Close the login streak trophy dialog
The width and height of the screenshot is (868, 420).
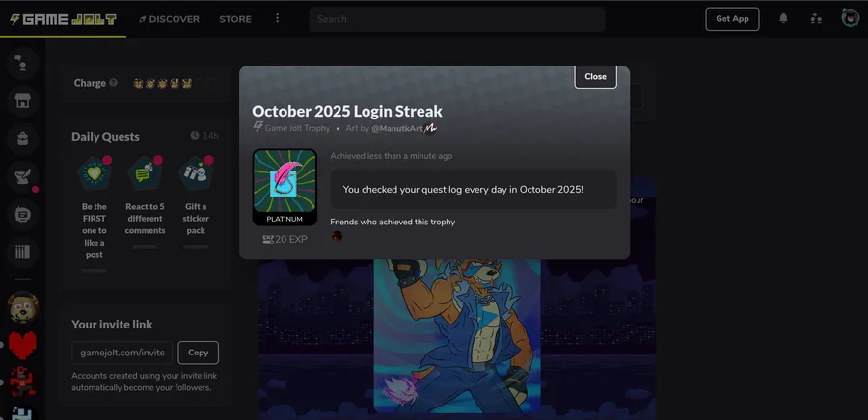click(596, 77)
